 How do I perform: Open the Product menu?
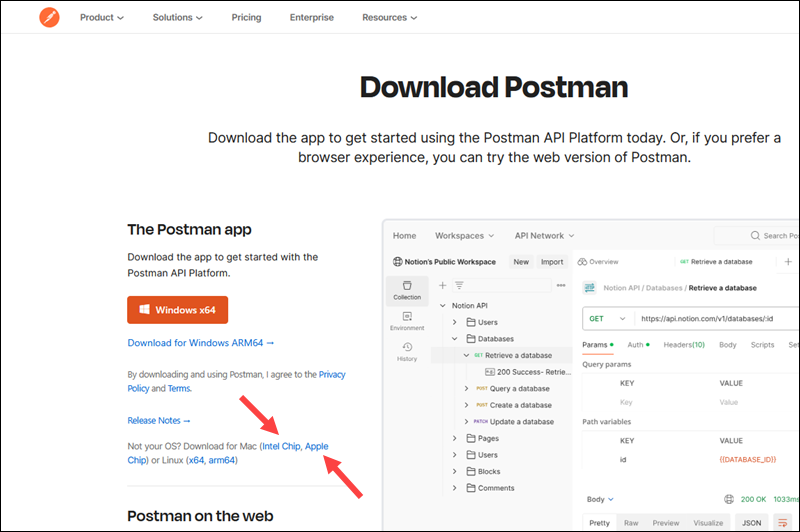(x=102, y=17)
